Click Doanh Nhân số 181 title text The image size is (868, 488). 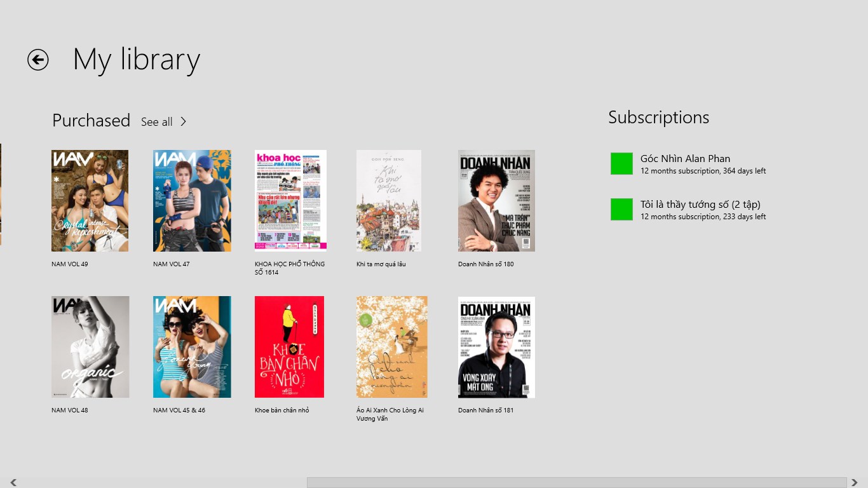486,410
